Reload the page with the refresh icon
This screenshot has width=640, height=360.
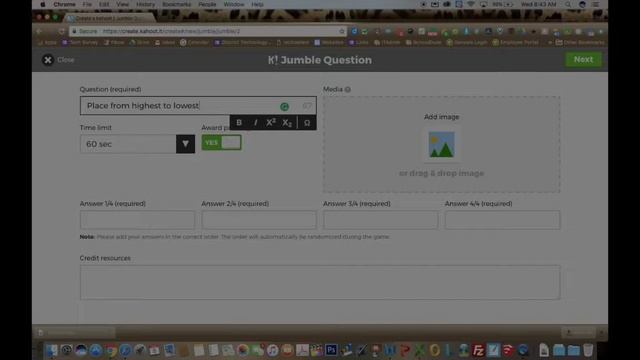(62, 31)
